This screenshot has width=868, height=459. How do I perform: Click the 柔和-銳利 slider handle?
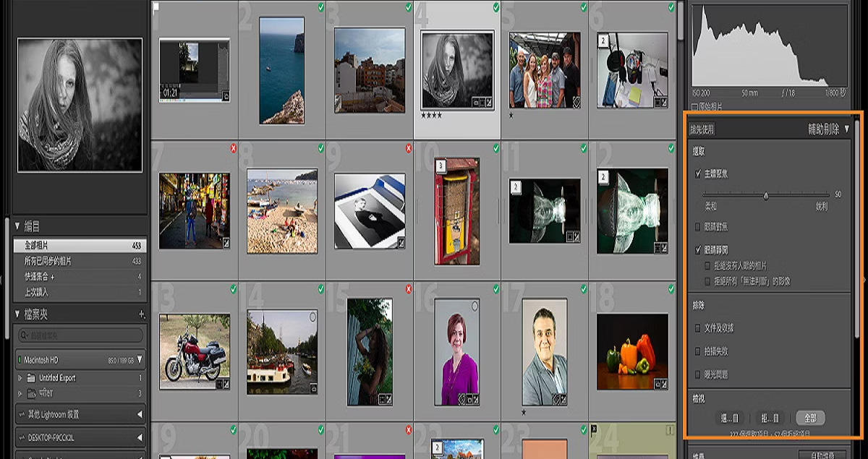click(x=768, y=195)
